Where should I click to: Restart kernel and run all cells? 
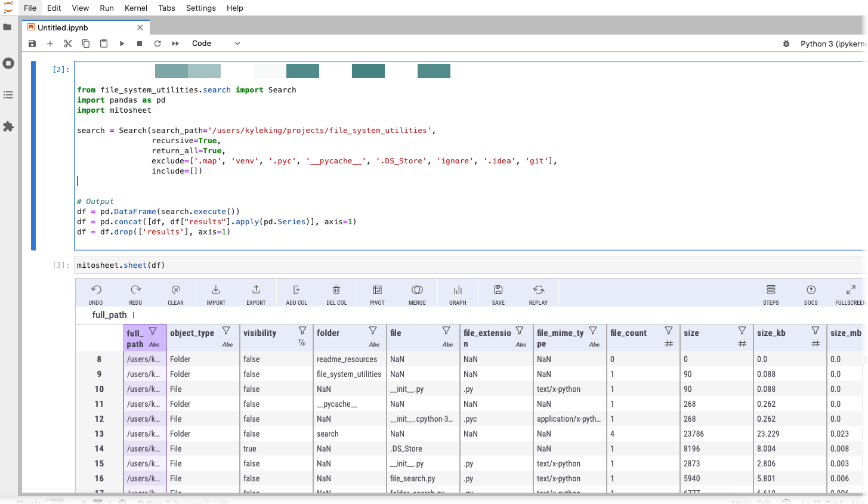(175, 44)
